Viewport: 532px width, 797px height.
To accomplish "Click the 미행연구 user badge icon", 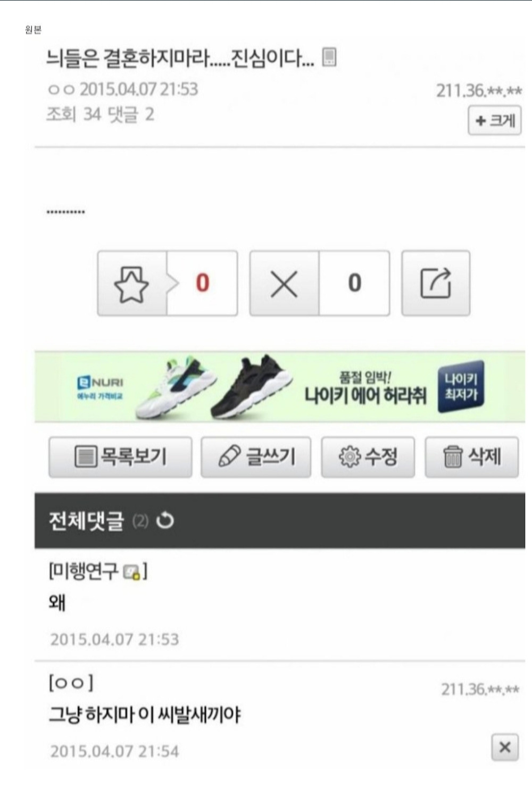I will (x=132, y=572).
